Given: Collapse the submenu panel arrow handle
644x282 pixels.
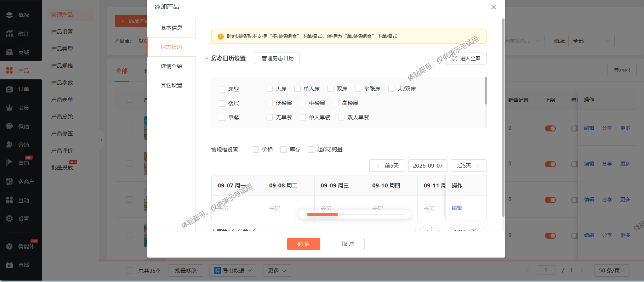Looking at the screenshot, I should (x=102, y=140).
